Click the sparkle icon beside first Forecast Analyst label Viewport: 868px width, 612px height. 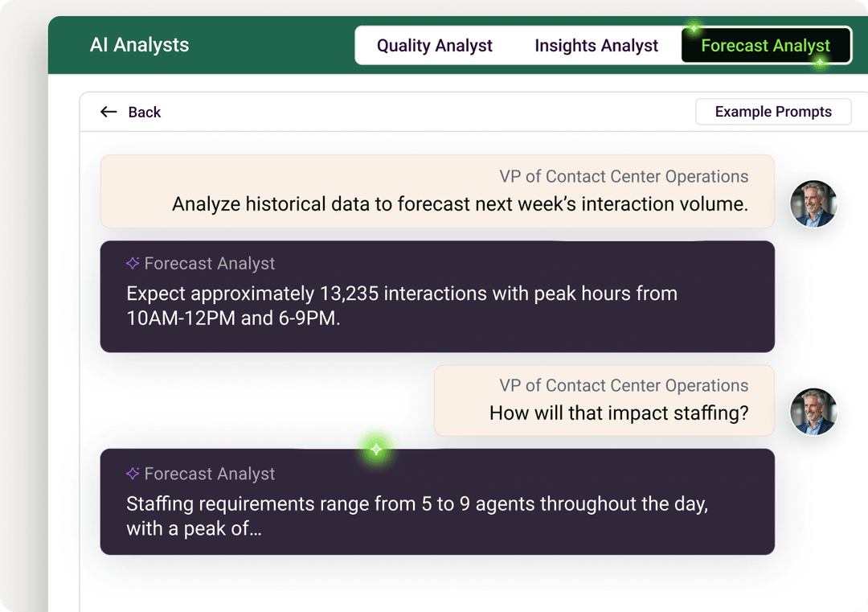pyautogui.click(x=132, y=262)
